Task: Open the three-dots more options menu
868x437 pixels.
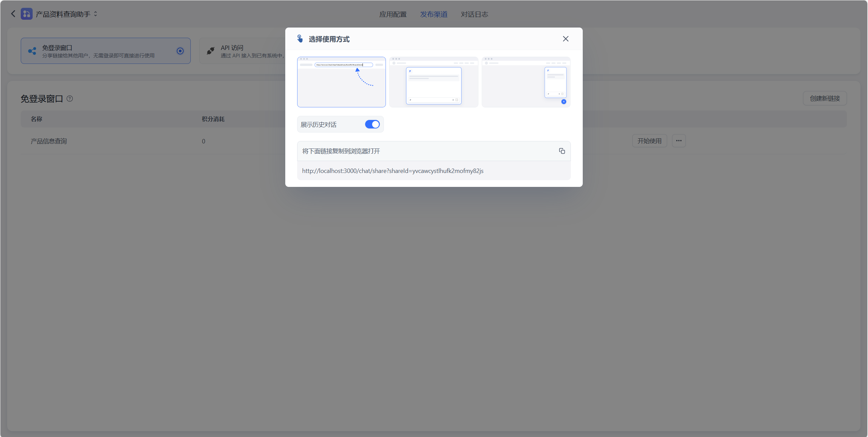Action: click(x=679, y=141)
